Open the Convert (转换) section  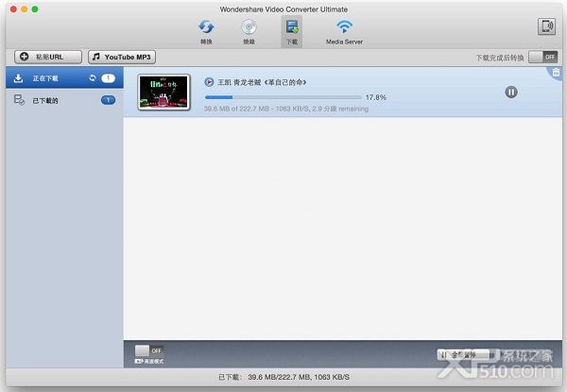click(x=206, y=32)
